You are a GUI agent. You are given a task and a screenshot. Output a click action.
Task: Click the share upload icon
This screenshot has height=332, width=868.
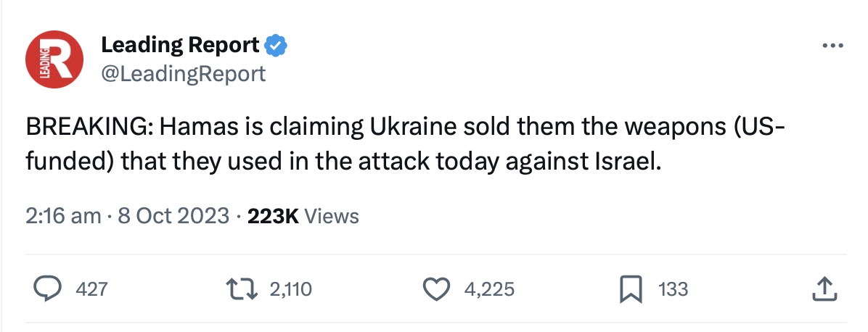pos(823,289)
